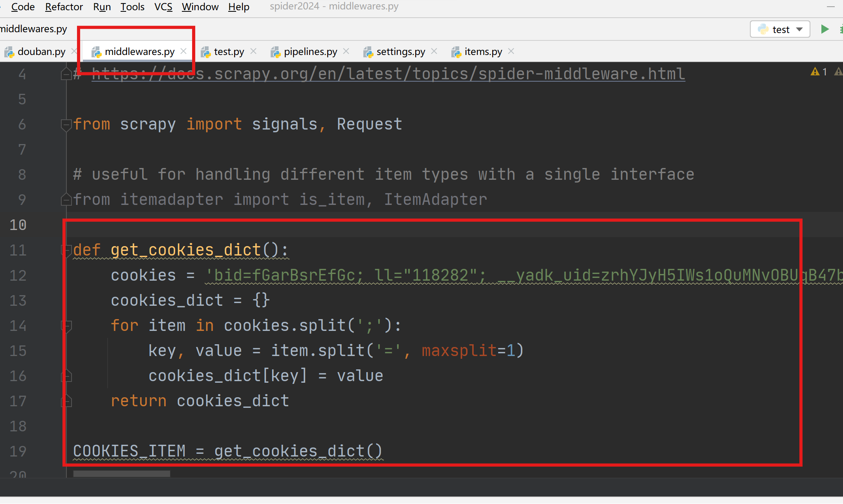Close the middlewares.py tab
This screenshot has width=843, height=504.
click(183, 51)
